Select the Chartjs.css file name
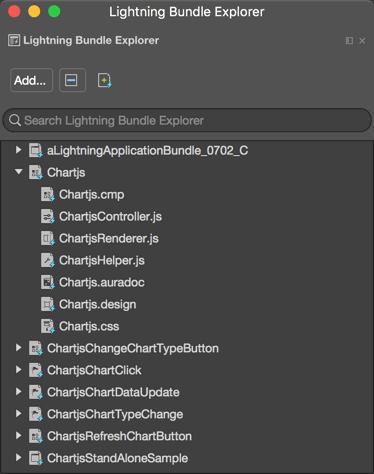 (89, 327)
